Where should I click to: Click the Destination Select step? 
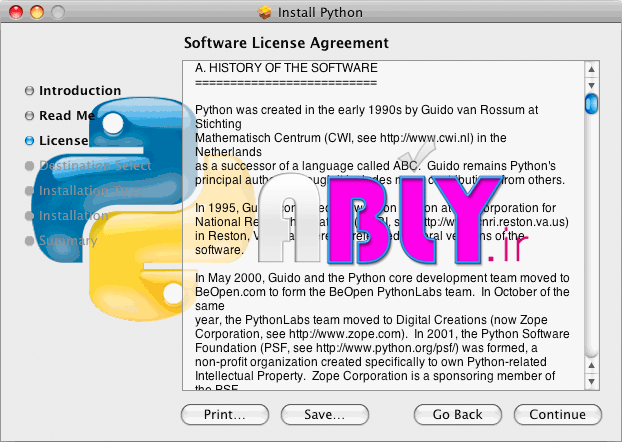[x=95, y=165]
